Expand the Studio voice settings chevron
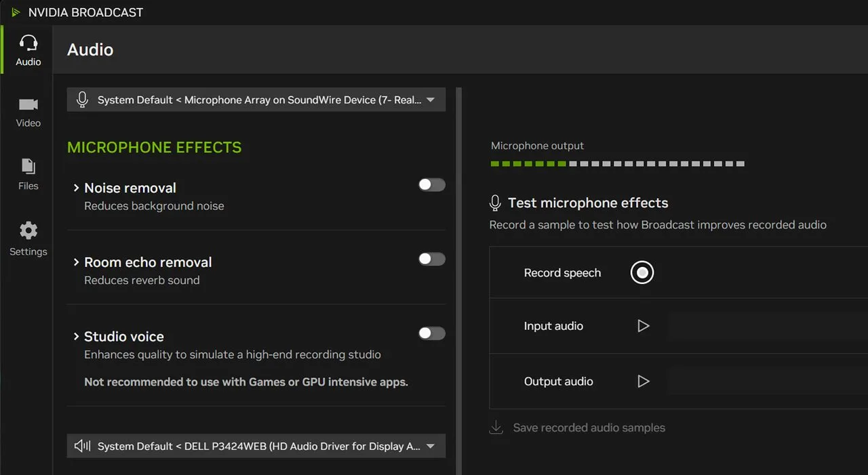This screenshot has width=868, height=475. pyautogui.click(x=77, y=337)
